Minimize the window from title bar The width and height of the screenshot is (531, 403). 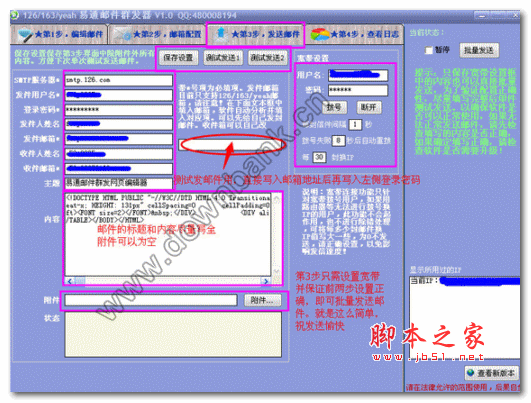point(482,15)
